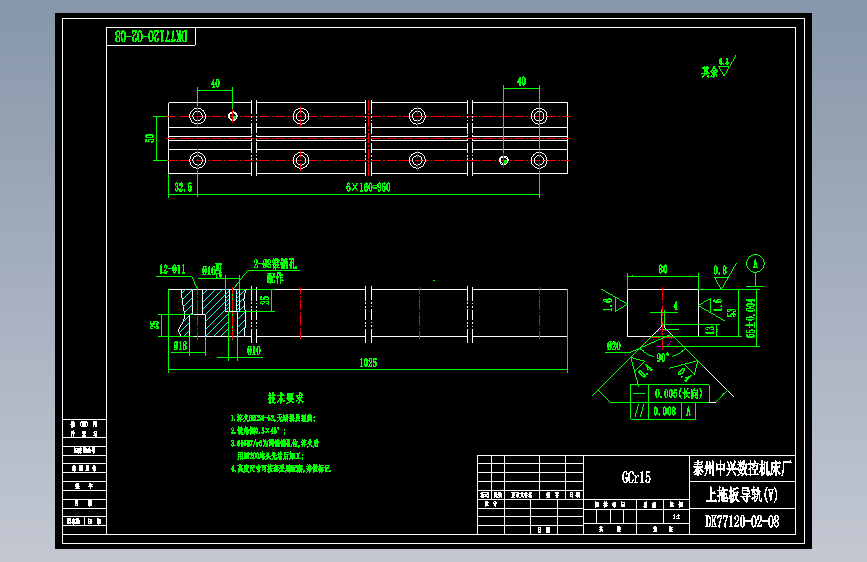Click the '90°' angle dimension

click(x=663, y=357)
